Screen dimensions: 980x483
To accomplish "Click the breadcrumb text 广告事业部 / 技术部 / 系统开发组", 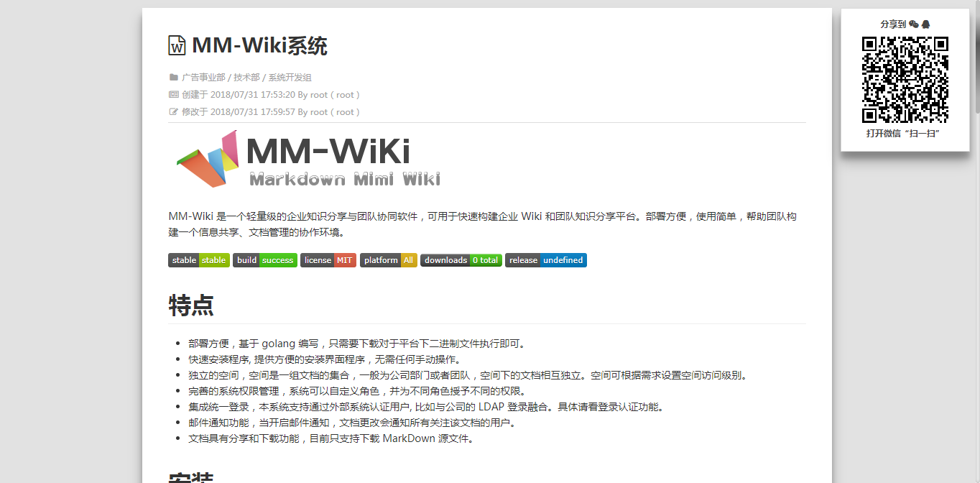I will [x=246, y=77].
